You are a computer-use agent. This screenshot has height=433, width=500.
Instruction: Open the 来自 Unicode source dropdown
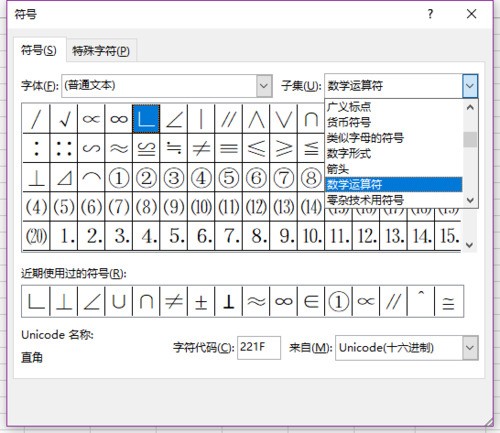tap(470, 348)
